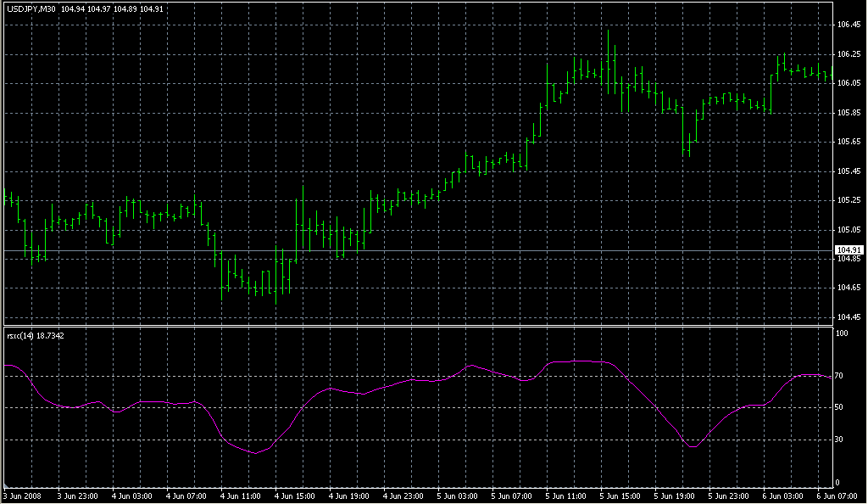This screenshot has height=504, width=868.
Task: Click the 100 level on indicator scale
Action: pos(842,333)
